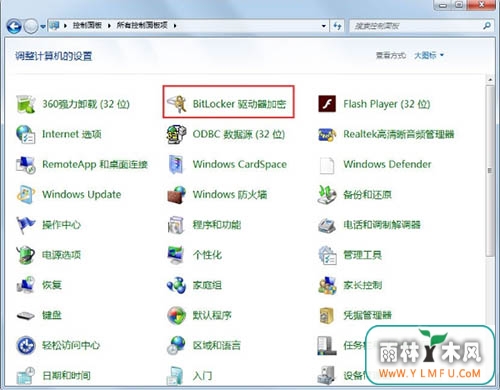Open ODBC 数据源 (32 位) icon
Viewport: 500px width, 390px height.
tap(176, 134)
